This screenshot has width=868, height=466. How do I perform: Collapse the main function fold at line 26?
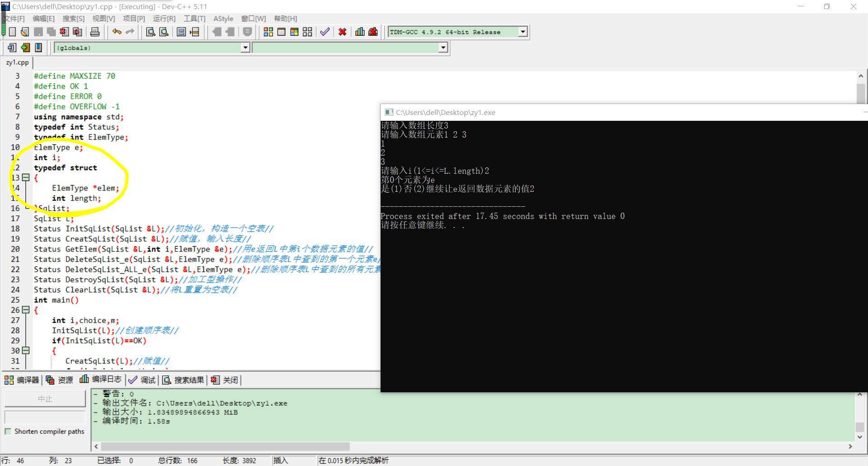point(26,310)
